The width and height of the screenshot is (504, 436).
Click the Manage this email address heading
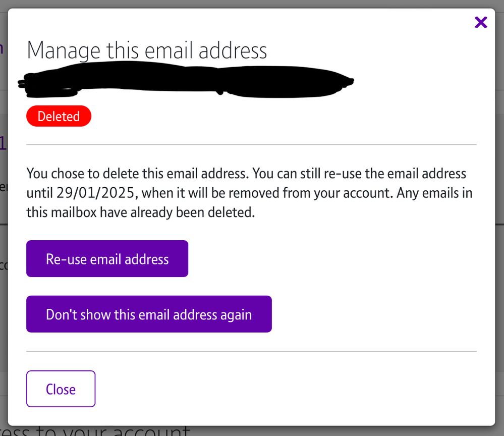[x=147, y=51]
